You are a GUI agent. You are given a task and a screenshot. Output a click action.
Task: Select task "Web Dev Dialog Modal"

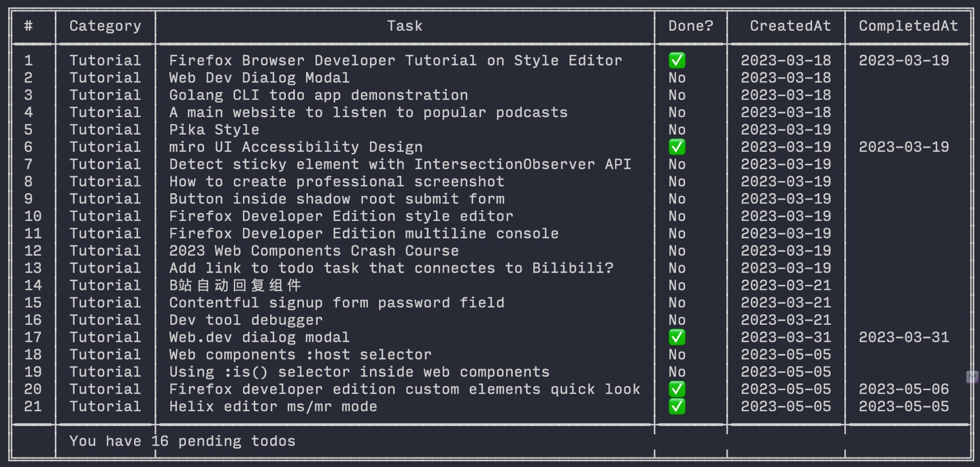coord(259,78)
